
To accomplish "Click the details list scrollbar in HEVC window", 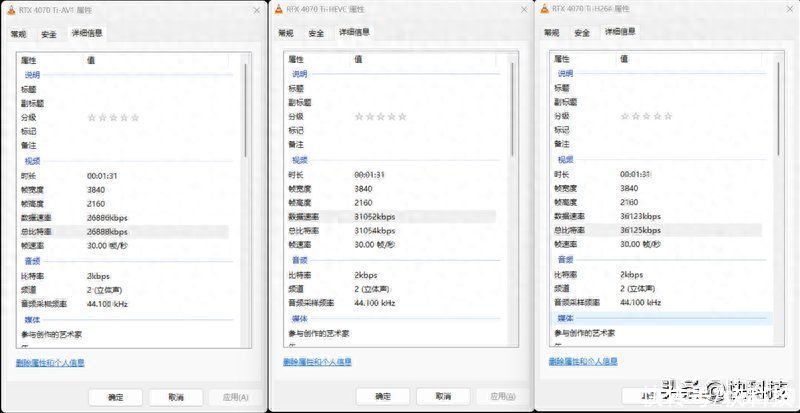I will click(x=513, y=108).
